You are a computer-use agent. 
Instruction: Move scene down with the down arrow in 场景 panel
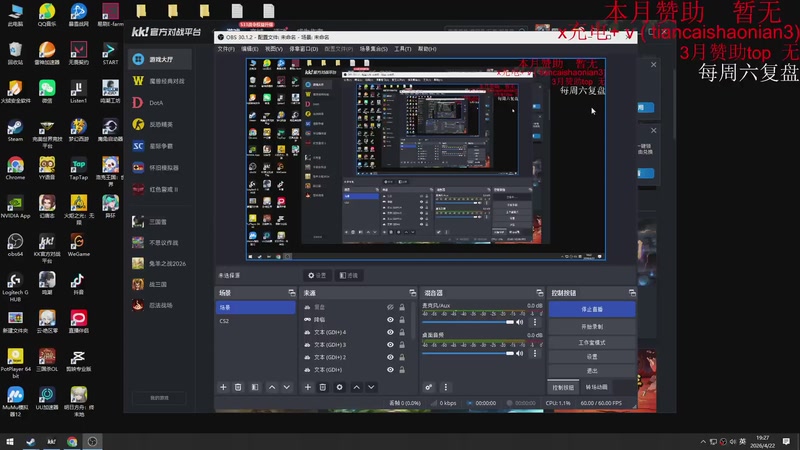[x=287, y=387]
